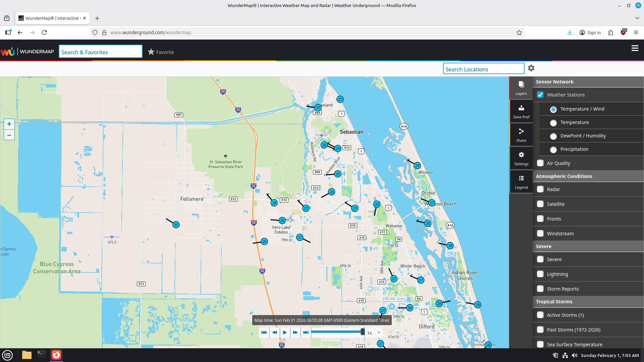Play the map timeline animation
Screen dimensions: 644x362
tap(285, 333)
